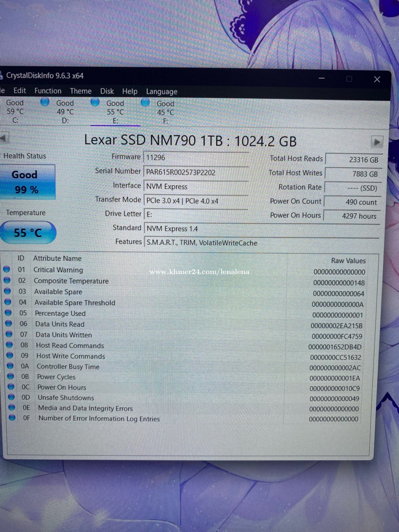This screenshot has width=399, height=532.
Task: Open the Edit menu
Action: coord(20,90)
